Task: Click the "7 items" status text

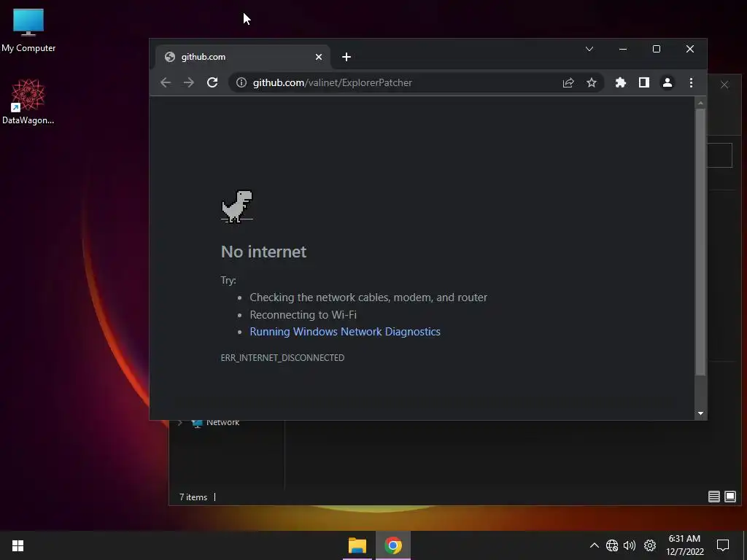Action: click(x=193, y=497)
